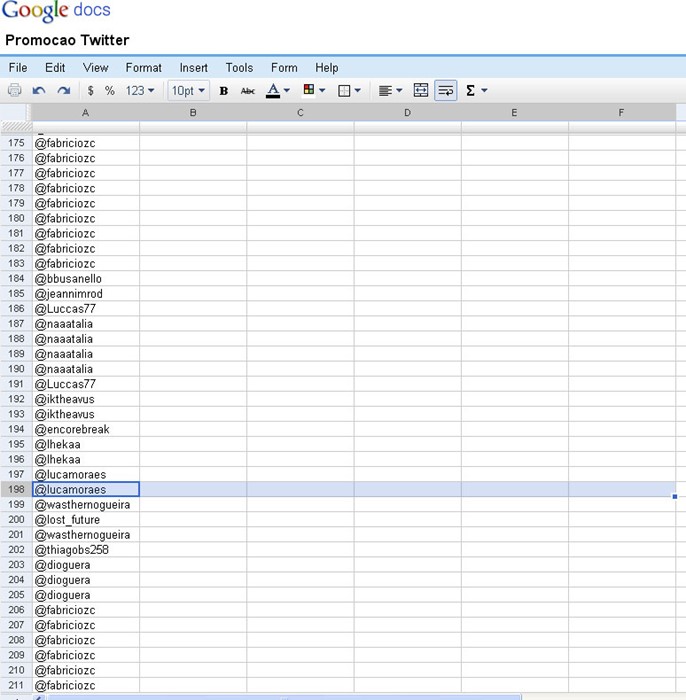Toggle bold formatting
Screen dimensions: 686x700
(x=223, y=90)
